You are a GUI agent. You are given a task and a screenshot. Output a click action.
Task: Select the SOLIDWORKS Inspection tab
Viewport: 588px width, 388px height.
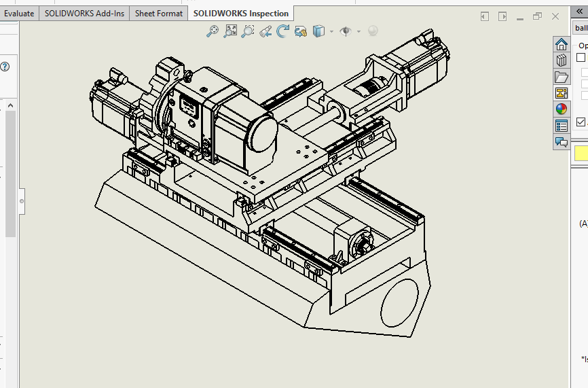(241, 14)
